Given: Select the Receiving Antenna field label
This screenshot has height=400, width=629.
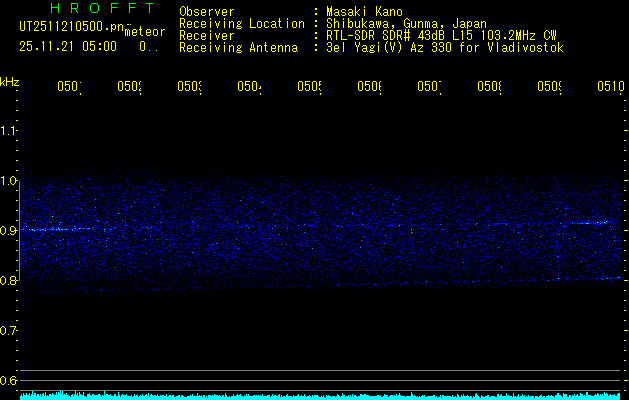Looking at the screenshot, I should coord(238,47).
